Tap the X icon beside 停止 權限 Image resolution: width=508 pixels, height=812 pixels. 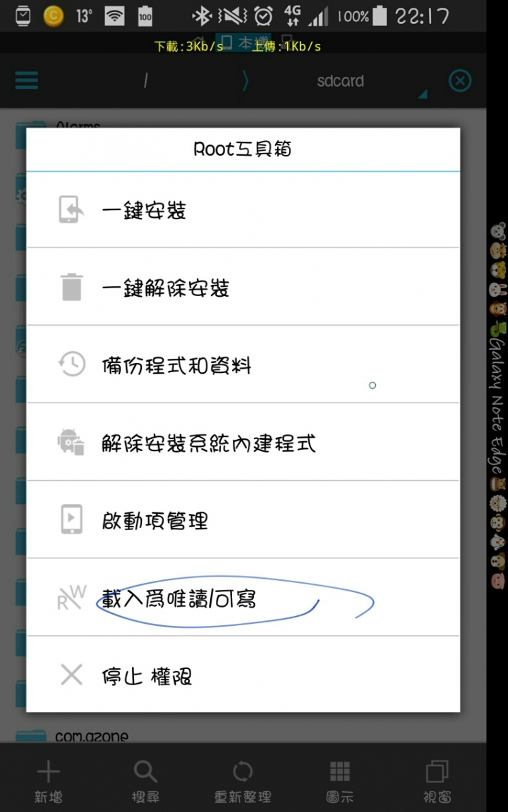(x=71, y=675)
